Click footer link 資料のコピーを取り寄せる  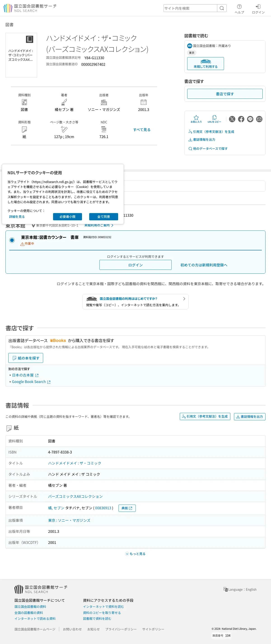click(102, 613)
